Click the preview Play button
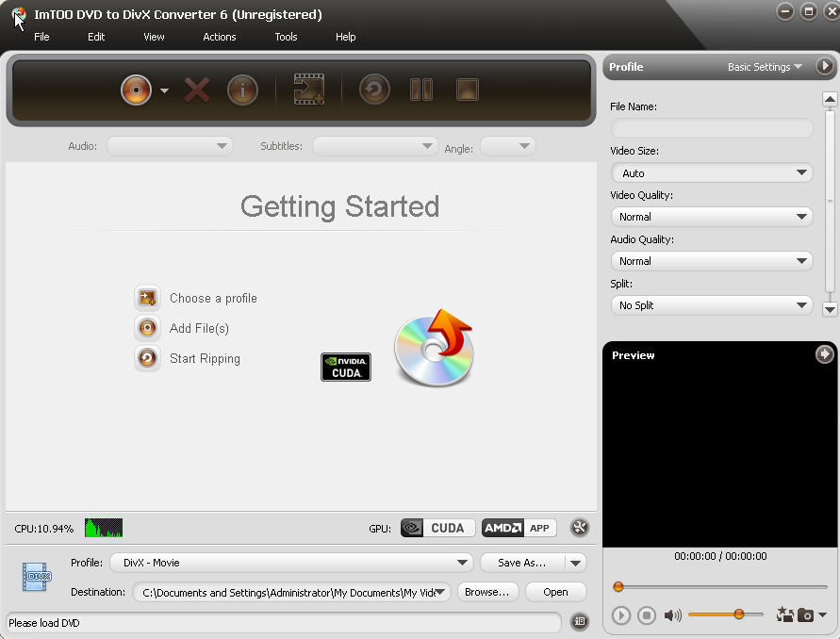 click(x=621, y=615)
